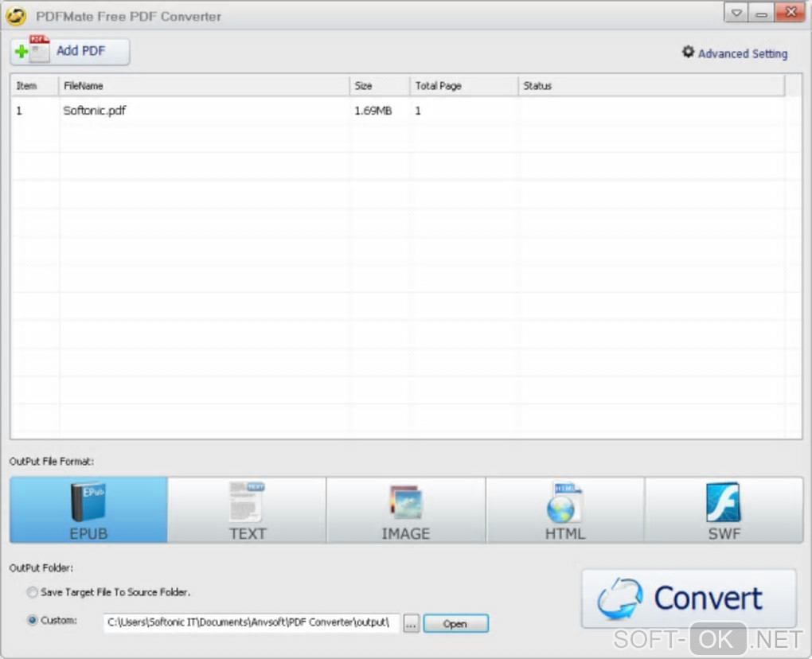Click the PDFMate logo icon in title bar
Image resolution: width=812 pixels, height=659 pixels.
pos(16,16)
